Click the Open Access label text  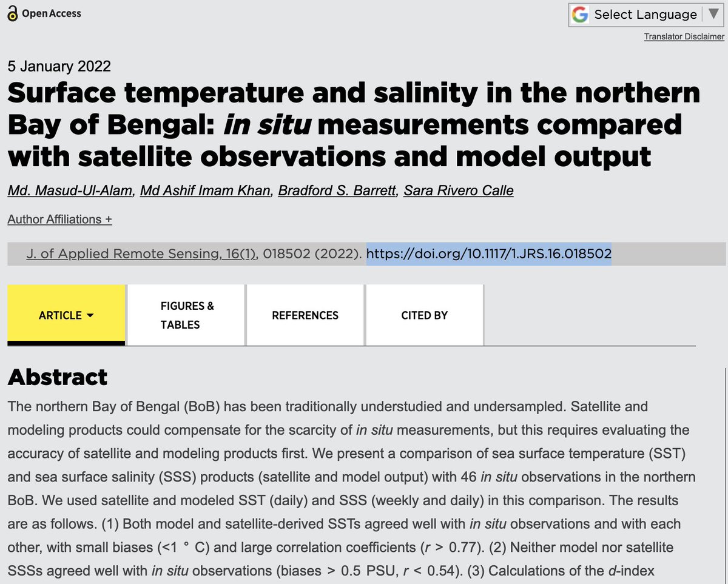click(52, 13)
